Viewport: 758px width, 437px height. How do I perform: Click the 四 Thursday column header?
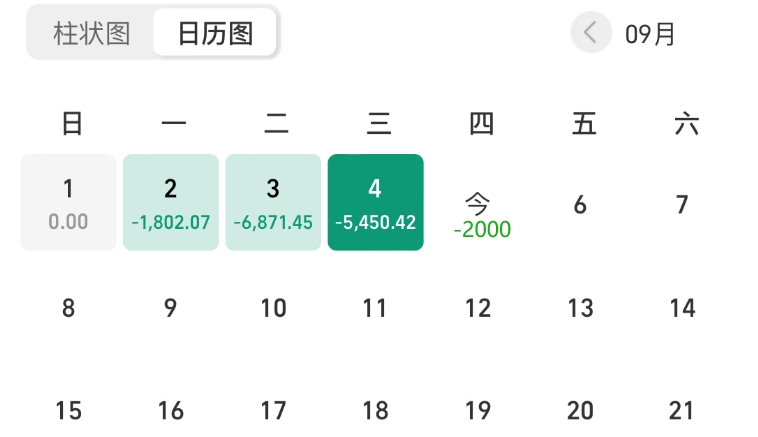(481, 123)
